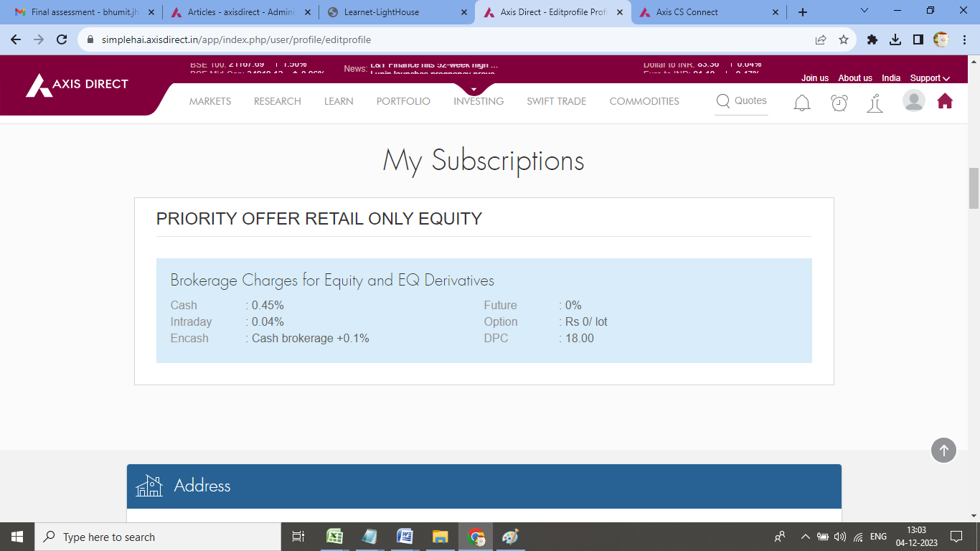Click the Task View taskbar icon
The image size is (980, 551).
298,537
